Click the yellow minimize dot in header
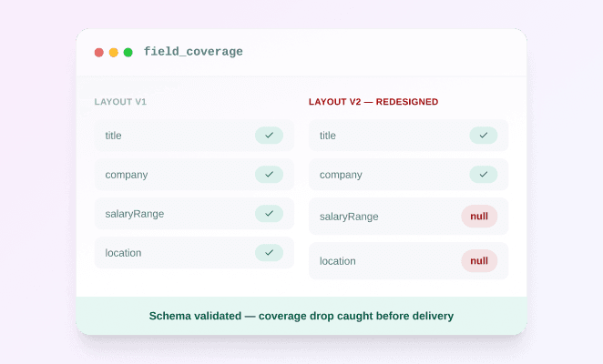This screenshot has width=603, height=364. point(114,52)
